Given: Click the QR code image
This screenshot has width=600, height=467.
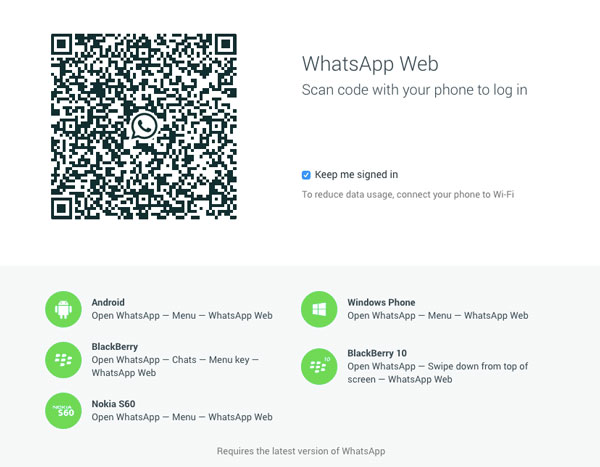Looking at the screenshot, I should point(144,126).
